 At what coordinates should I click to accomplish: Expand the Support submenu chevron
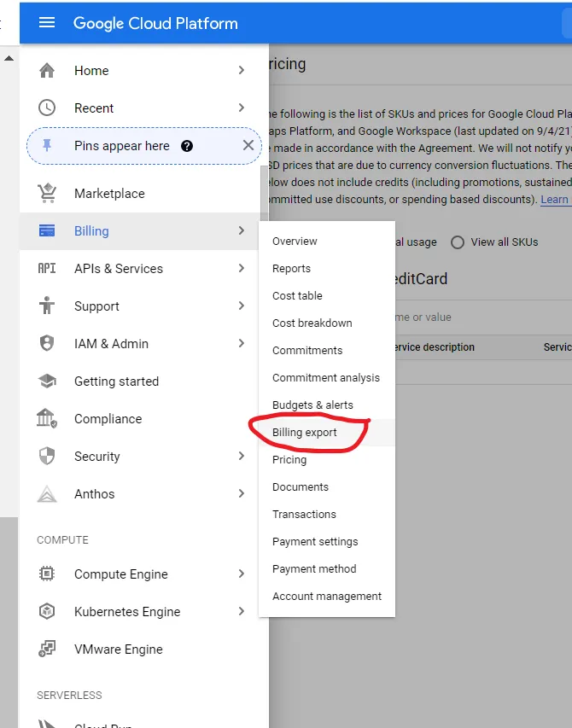coord(241,306)
